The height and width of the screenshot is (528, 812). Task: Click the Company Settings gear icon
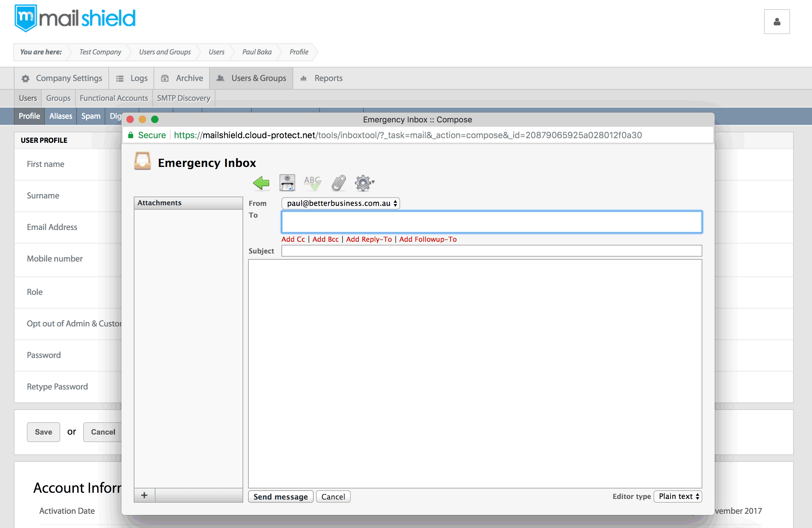26,79
